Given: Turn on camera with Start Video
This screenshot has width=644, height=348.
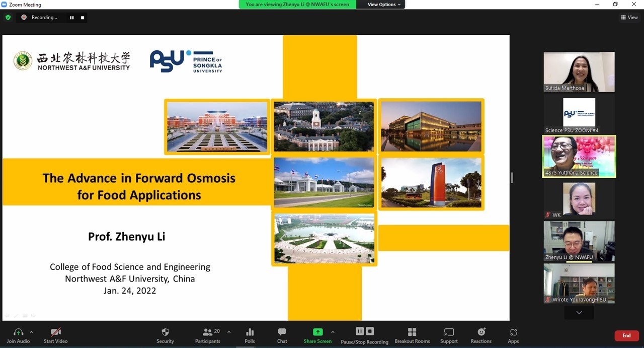Looking at the screenshot, I should pyautogui.click(x=56, y=332).
